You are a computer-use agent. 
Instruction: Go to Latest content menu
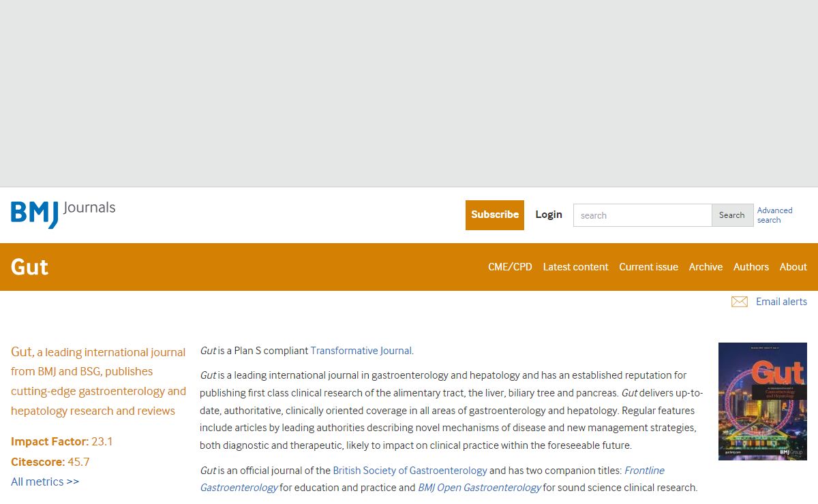tap(575, 267)
